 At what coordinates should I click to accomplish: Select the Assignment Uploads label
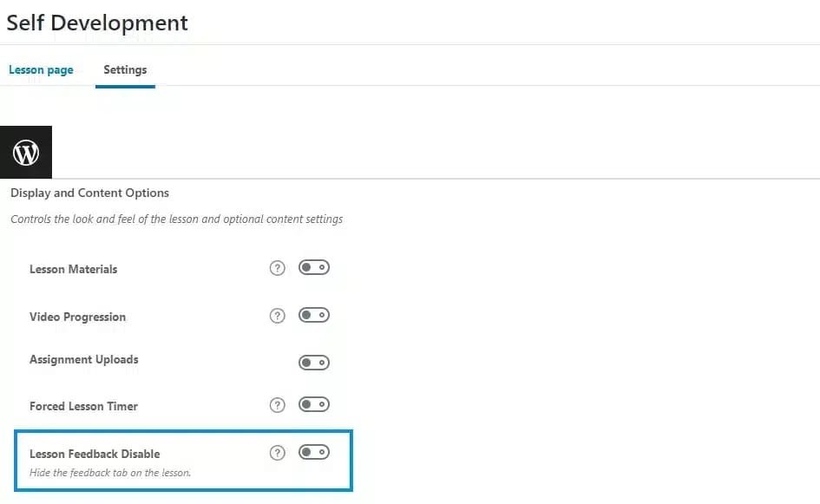[83, 360]
